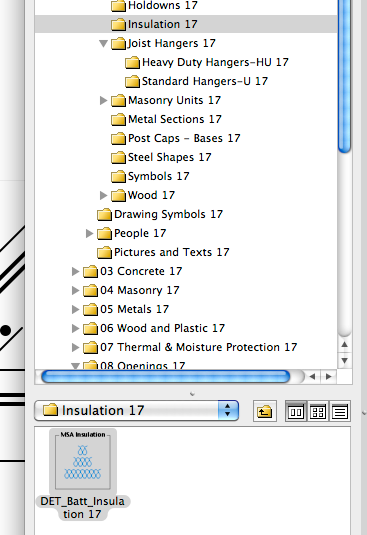Select the Post Caps - Bases 17 label
Image resolution: width=367 pixels, height=535 pixels.
(x=184, y=138)
